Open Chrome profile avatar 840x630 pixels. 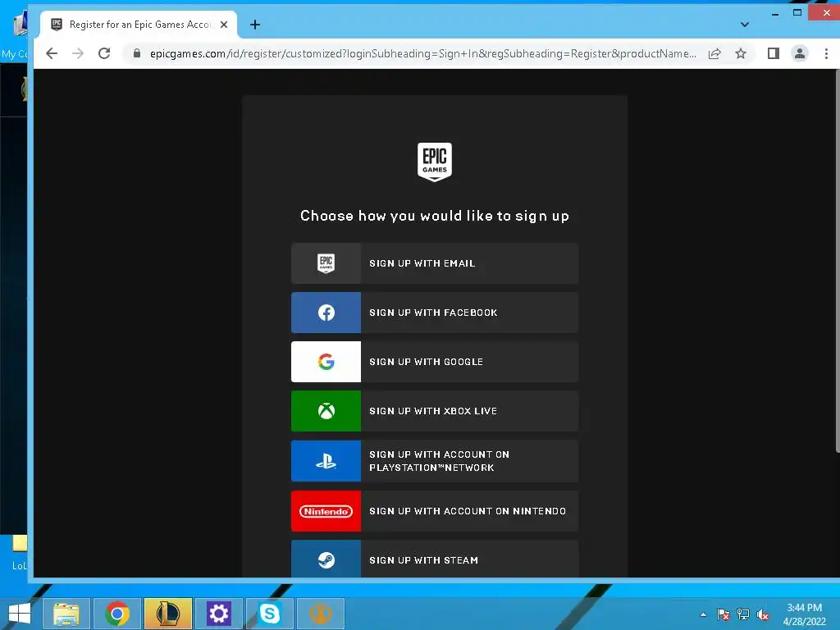point(800,53)
